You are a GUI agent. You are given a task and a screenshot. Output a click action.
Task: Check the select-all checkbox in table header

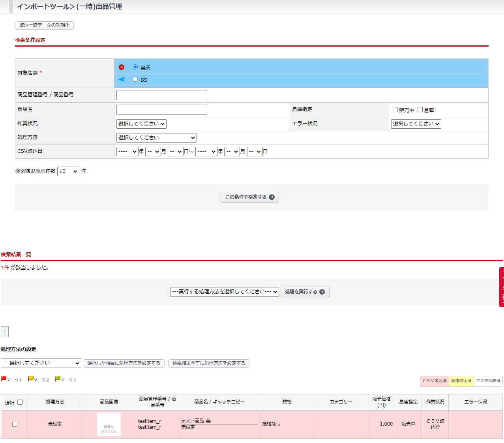pyautogui.click(x=20, y=402)
